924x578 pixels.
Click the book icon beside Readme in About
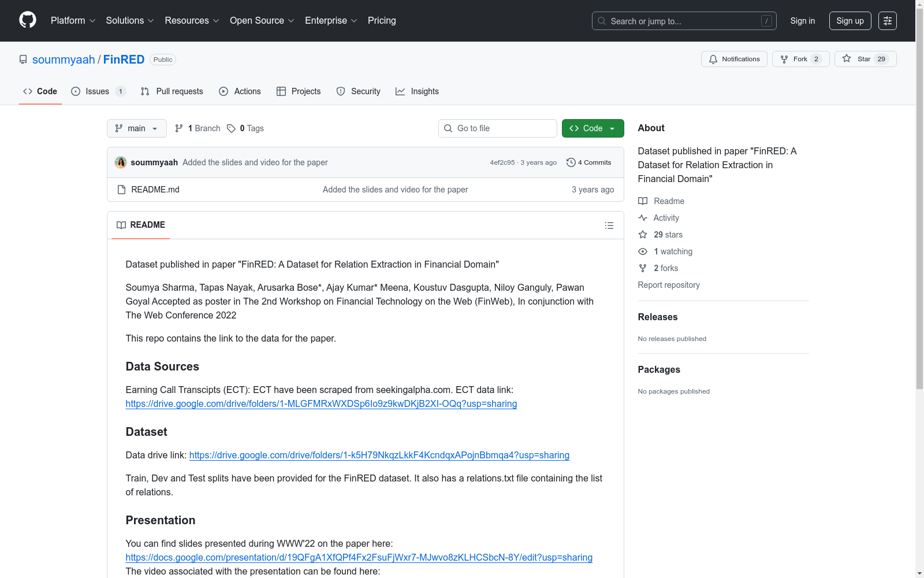coord(643,201)
